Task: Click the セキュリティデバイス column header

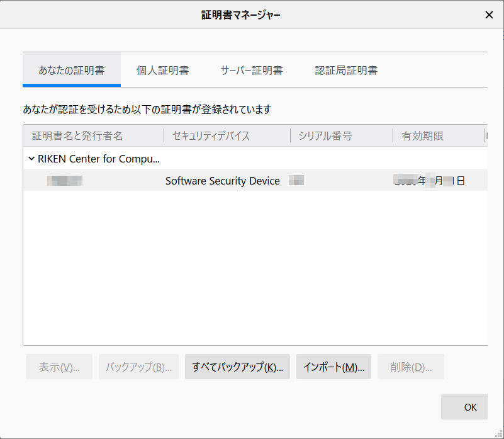Action: (x=211, y=136)
